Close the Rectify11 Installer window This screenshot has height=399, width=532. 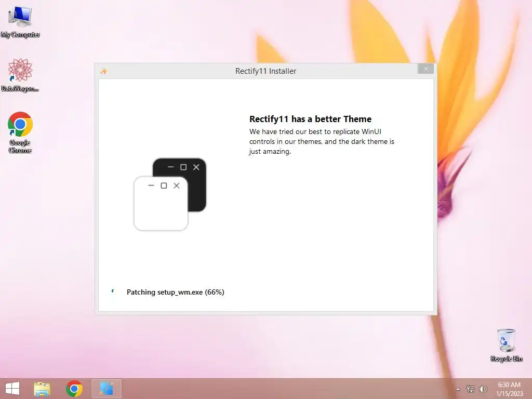(x=426, y=69)
